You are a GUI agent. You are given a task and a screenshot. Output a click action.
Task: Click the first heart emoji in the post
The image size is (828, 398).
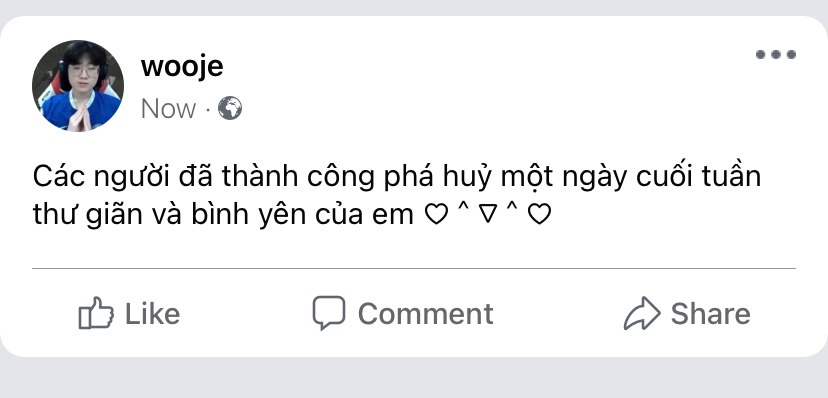(x=436, y=215)
